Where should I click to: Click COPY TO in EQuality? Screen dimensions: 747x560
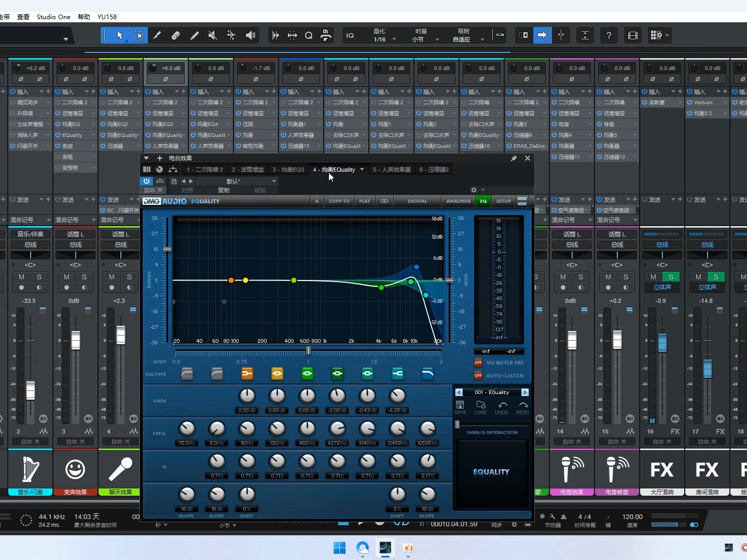(339, 201)
